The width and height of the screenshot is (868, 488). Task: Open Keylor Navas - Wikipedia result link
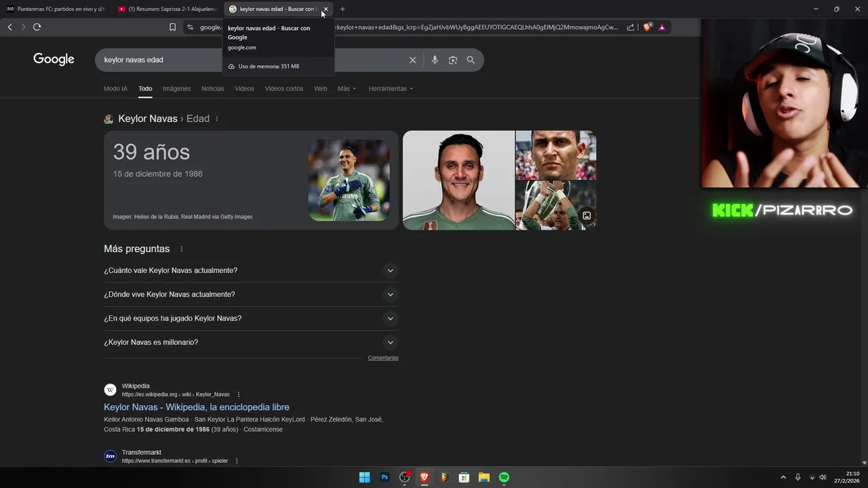(197, 407)
